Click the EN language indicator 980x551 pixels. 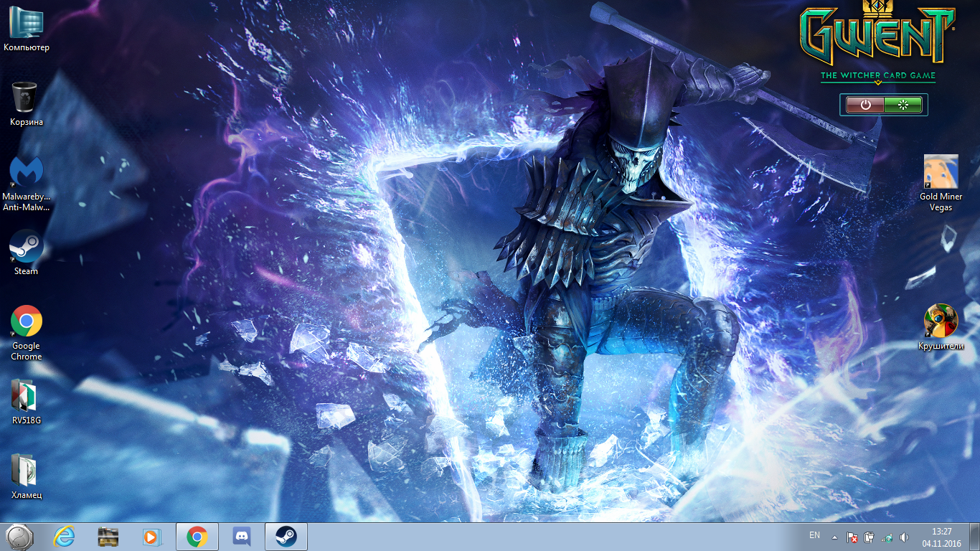pyautogui.click(x=814, y=535)
